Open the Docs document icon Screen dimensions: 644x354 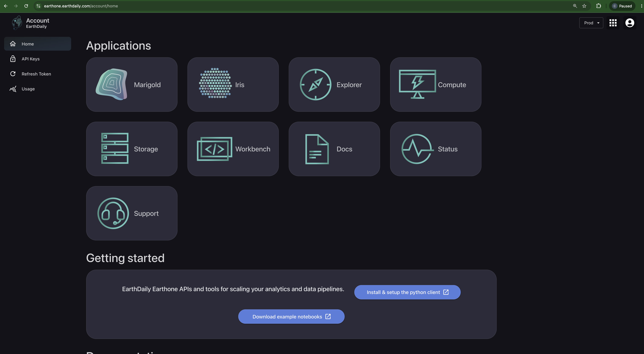click(317, 149)
